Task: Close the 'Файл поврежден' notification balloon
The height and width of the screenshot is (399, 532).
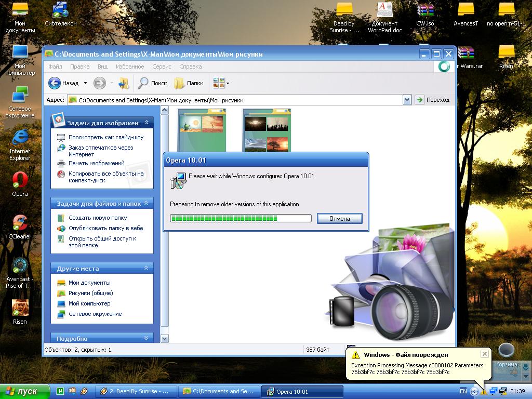Action: coord(484,354)
